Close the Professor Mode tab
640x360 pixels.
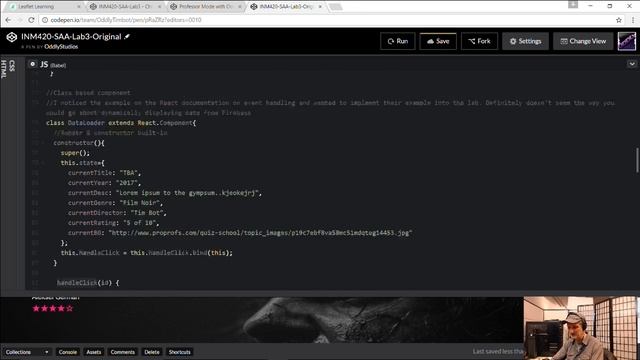(240, 7)
